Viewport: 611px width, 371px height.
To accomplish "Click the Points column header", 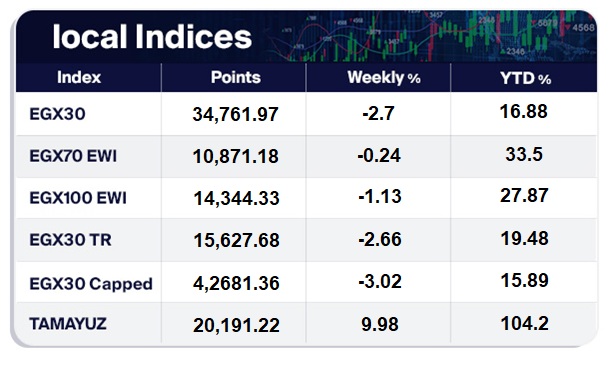I will [x=236, y=78].
